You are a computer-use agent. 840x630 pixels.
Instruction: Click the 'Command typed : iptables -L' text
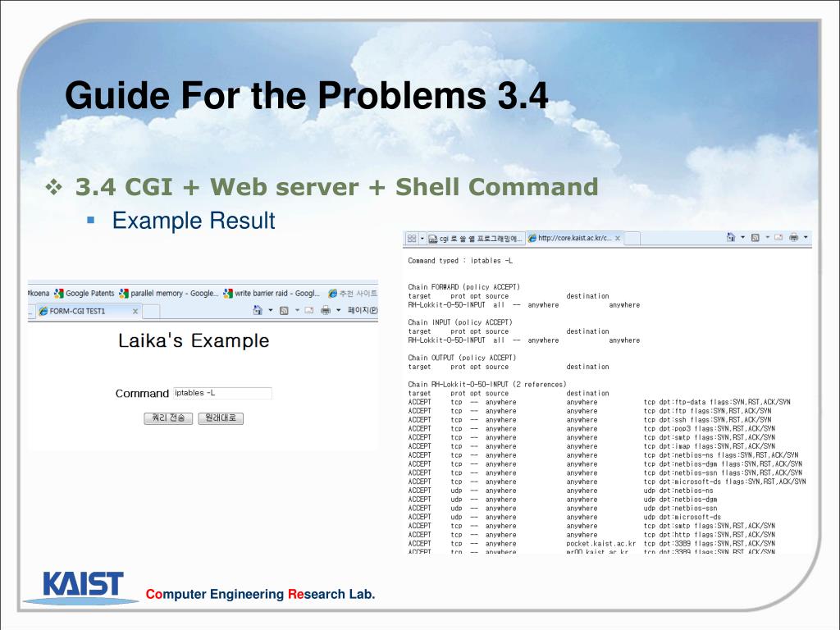(x=460, y=261)
